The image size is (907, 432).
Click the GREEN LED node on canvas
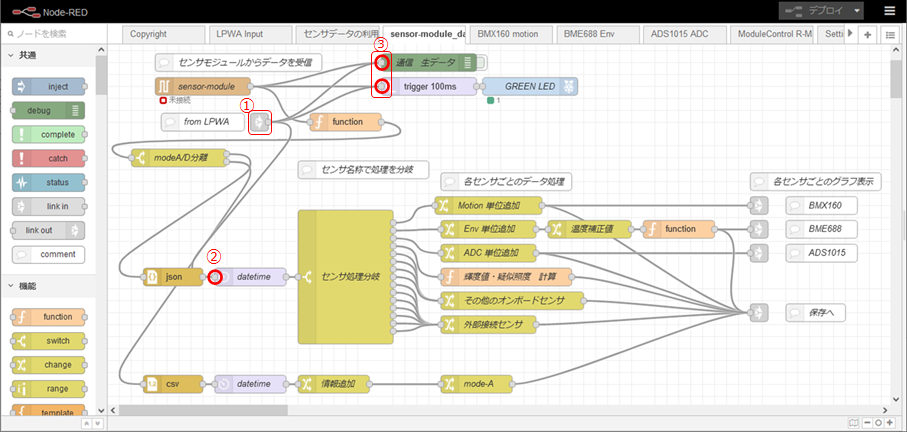coord(530,87)
